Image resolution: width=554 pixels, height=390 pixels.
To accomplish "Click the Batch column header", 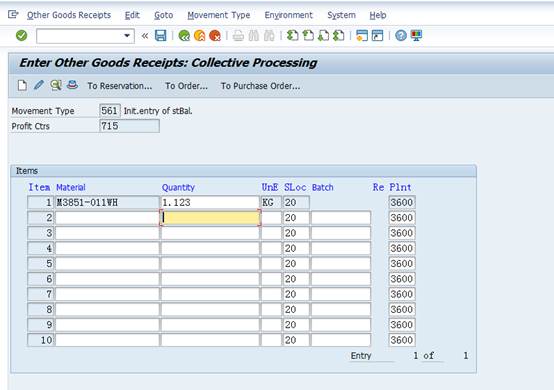I will click(323, 187).
